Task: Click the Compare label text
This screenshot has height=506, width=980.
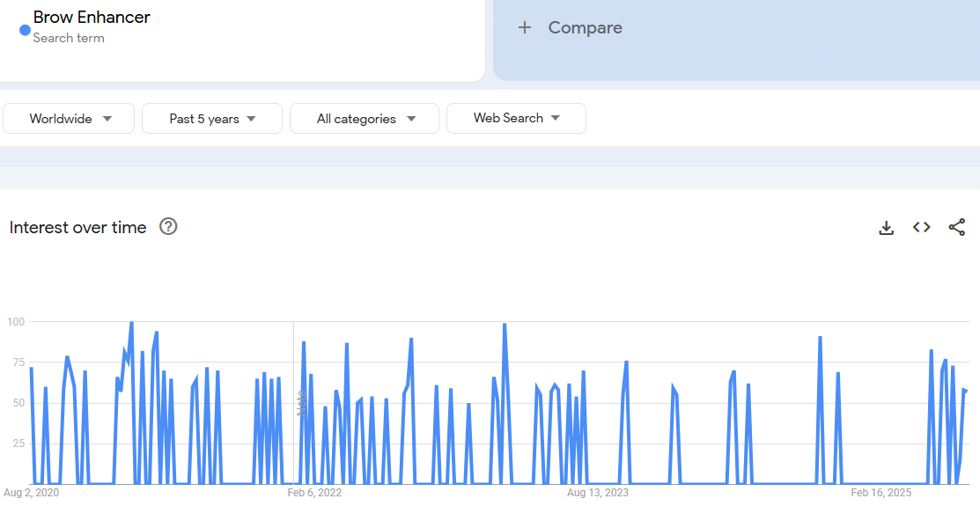Action: tap(585, 28)
